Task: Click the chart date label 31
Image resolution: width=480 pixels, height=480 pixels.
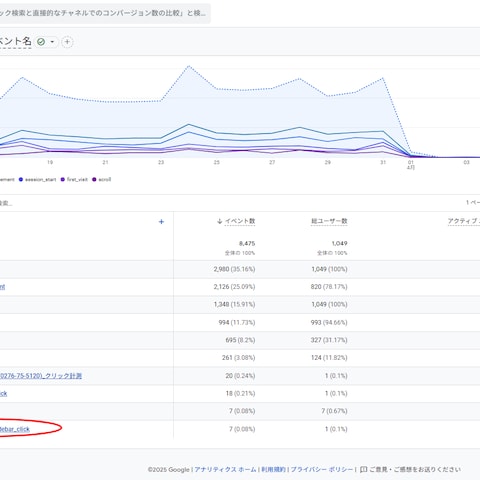Action: [x=383, y=162]
